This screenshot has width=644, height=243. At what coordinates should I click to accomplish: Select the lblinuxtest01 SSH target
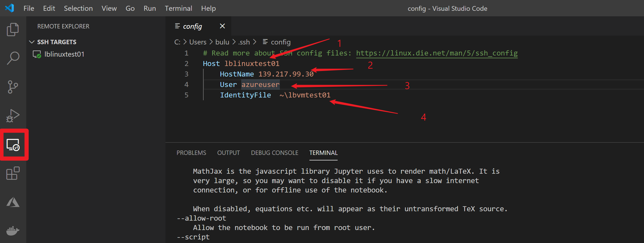[64, 54]
